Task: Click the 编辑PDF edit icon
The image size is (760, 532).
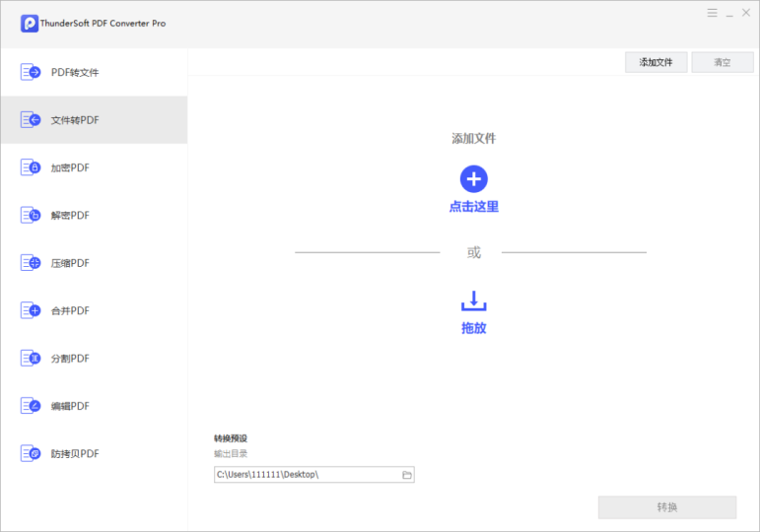Action: 30,406
